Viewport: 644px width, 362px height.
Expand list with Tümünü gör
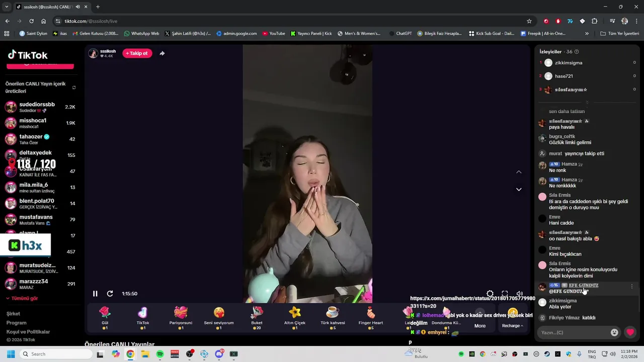click(22, 298)
